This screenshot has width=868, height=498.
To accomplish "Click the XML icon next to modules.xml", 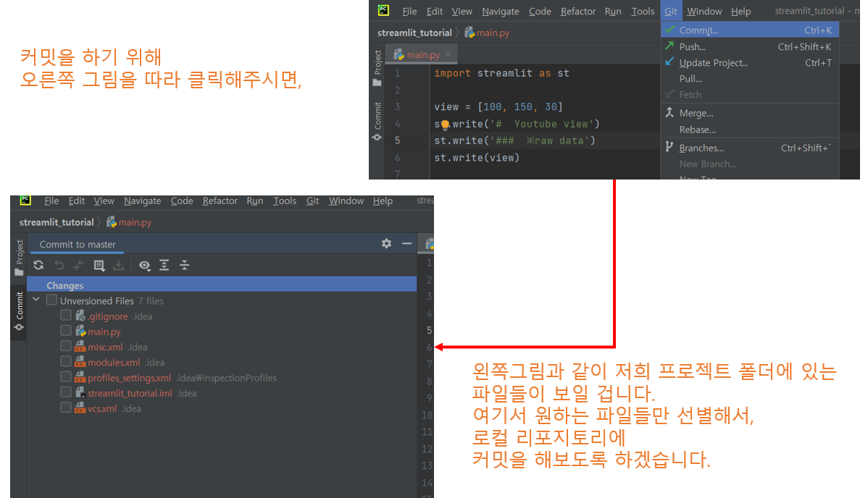I will pos(80,363).
